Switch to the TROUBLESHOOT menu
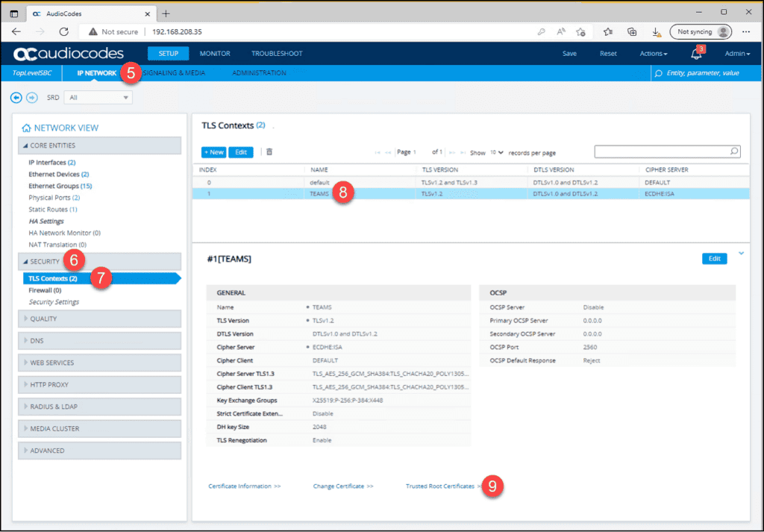The width and height of the screenshot is (764, 532). (277, 54)
